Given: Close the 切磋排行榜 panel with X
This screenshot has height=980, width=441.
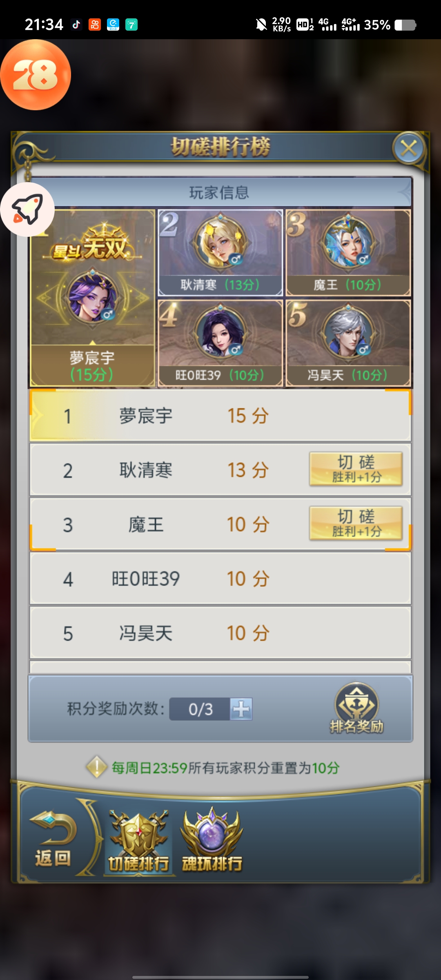Looking at the screenshot, I should tap(409, 148).
